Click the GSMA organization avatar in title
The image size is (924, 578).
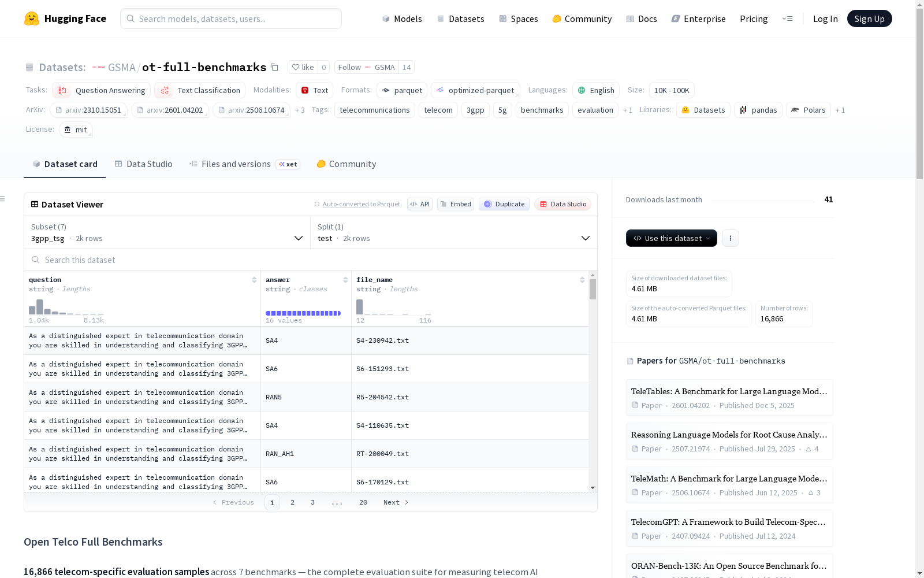pos(99,68)
